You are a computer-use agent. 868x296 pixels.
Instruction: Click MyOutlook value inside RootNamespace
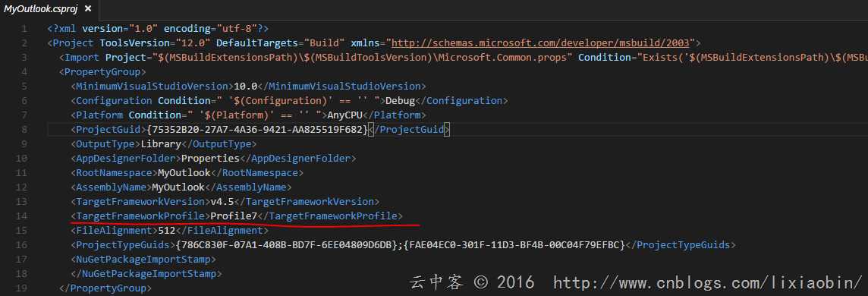pyautogui.click(x=184, y=172)
